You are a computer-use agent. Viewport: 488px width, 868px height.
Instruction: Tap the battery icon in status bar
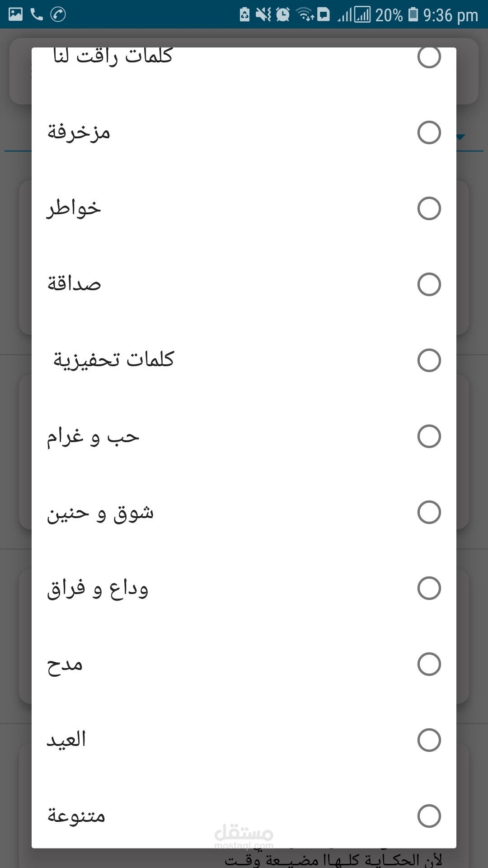pos(413,14)
